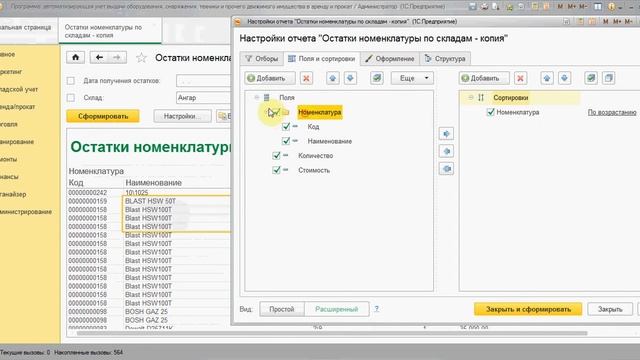This screenshot has height=360, width=640.
Task: Collapse the Сортировки tree root
Action: coord(470,98)
